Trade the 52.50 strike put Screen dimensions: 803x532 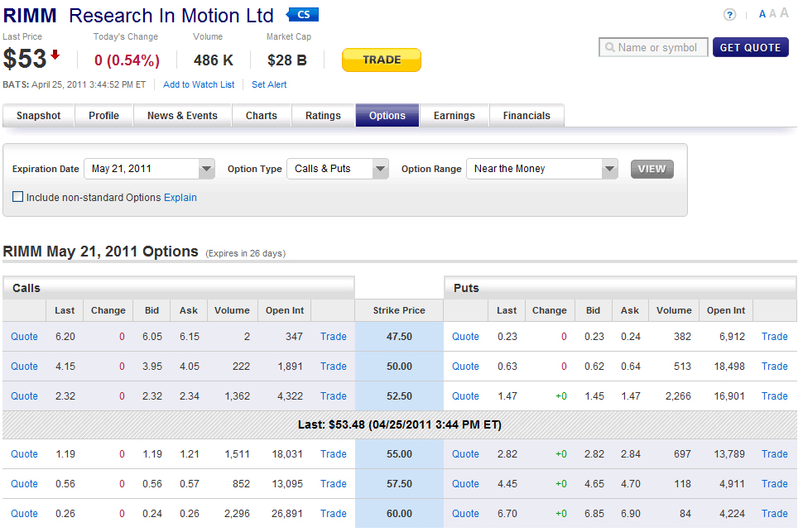[x=774, y=395]
